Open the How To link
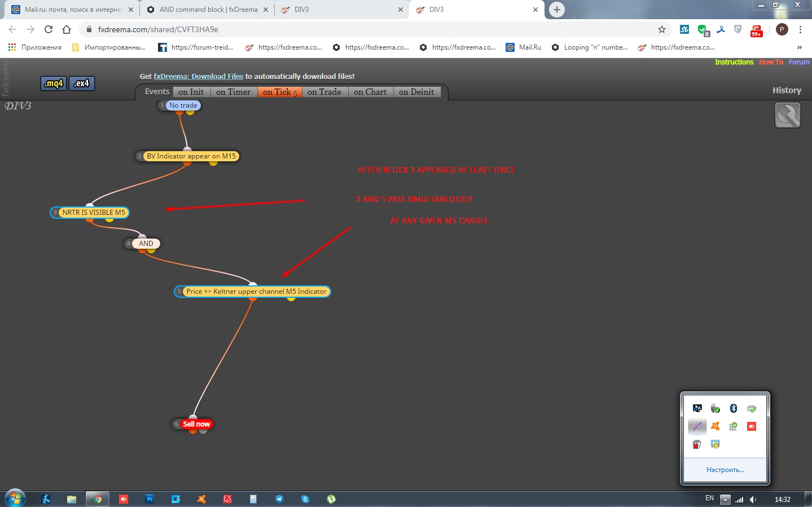The width and height of the screenshot is (812, 507). tap(771, 62)
